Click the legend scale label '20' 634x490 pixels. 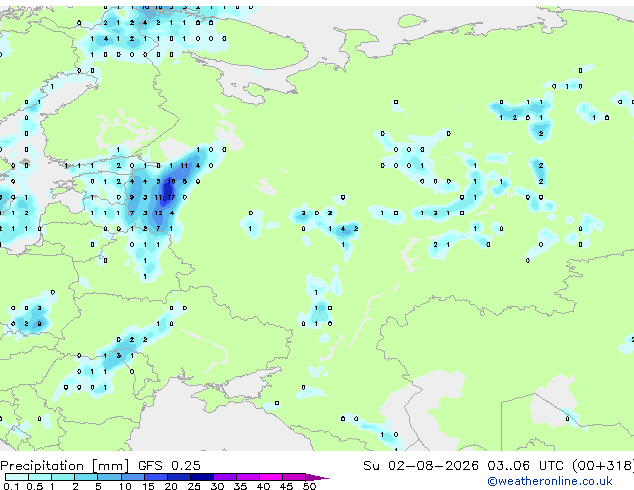tap(171, 486)
